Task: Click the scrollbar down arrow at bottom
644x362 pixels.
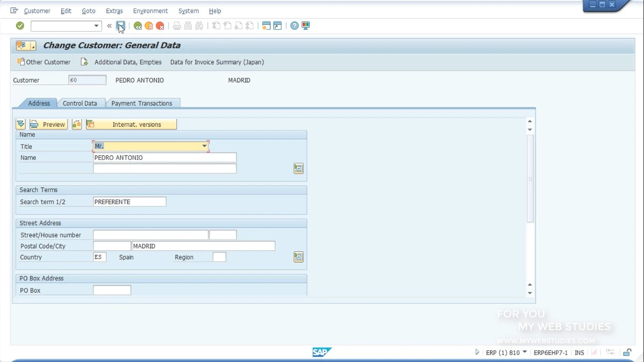Action: [x=530, y=293]
